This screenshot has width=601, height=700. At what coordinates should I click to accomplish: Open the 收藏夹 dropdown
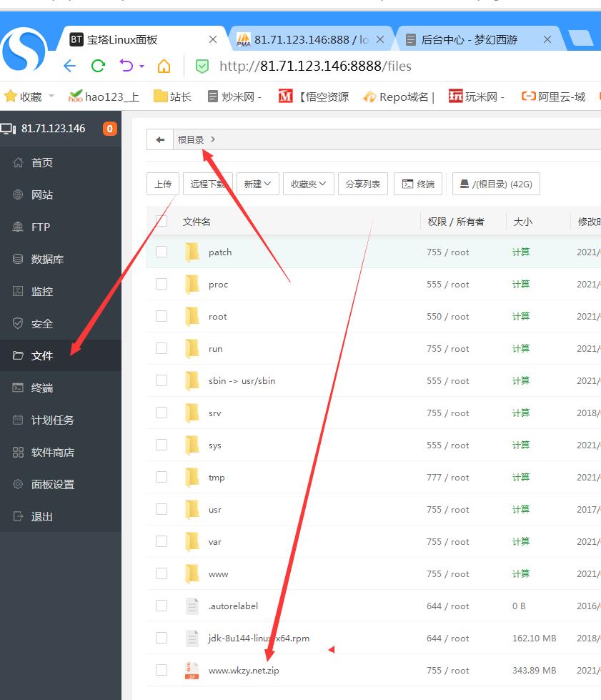pyautogui.click(x=308, y=184)
